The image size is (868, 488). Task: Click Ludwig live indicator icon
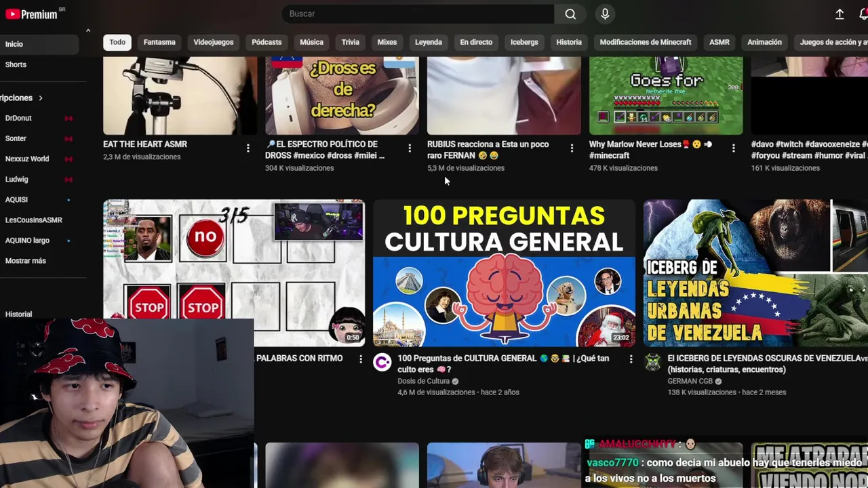point(68,179)
